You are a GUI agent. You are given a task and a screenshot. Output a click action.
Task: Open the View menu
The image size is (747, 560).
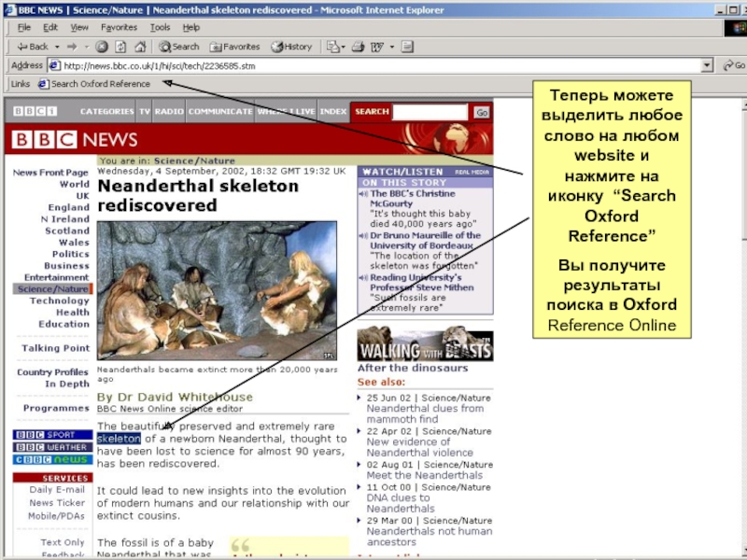click(x=79, y=28)
